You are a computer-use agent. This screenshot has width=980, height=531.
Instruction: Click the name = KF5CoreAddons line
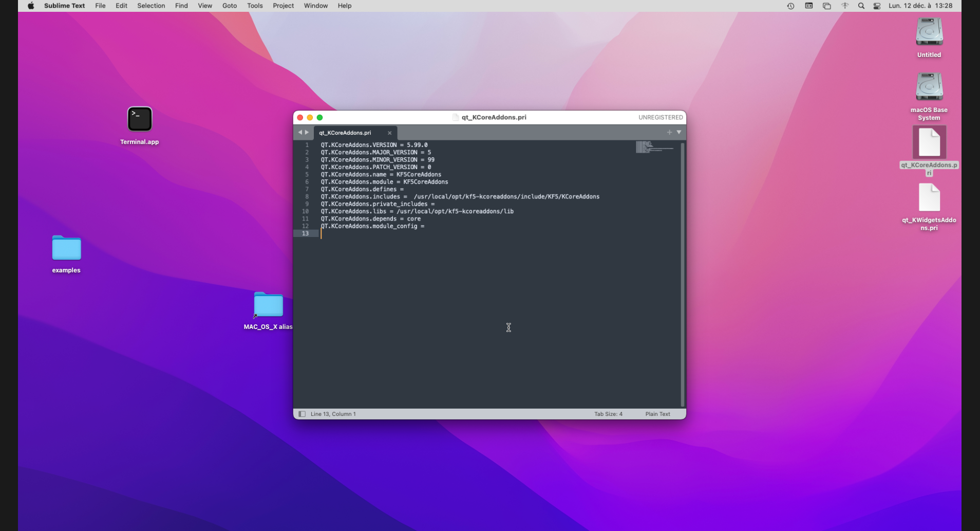coord(381,174)
